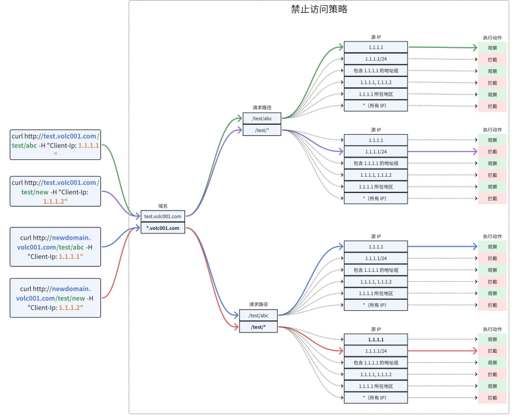
Task: Select the curl box for newdomain.volc001.com/test/abc
Action: tap(55, 247)
